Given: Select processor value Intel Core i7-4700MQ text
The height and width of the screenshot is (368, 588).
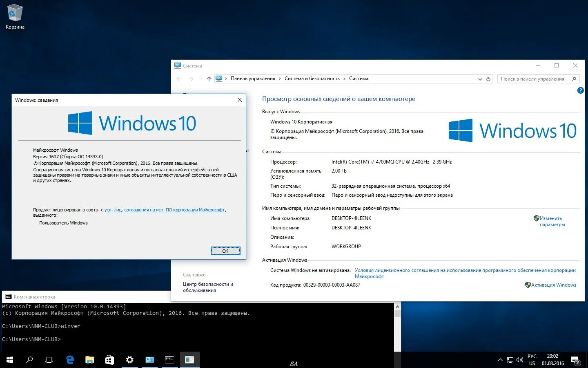Looking at the screenshot, I should (x=392, y=162).
